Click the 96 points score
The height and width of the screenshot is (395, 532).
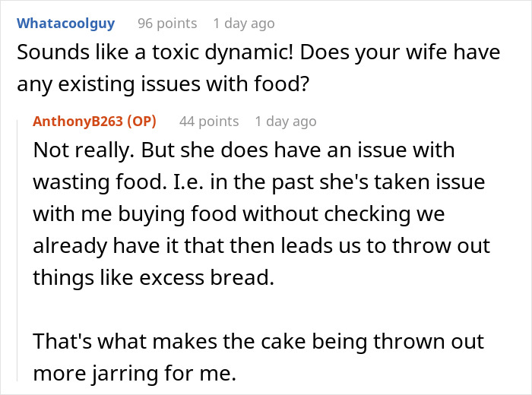click(x=167, y=23)
